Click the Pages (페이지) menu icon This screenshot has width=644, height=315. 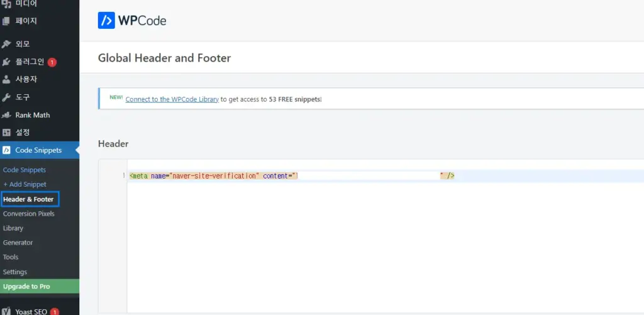(x=6, y=21)
